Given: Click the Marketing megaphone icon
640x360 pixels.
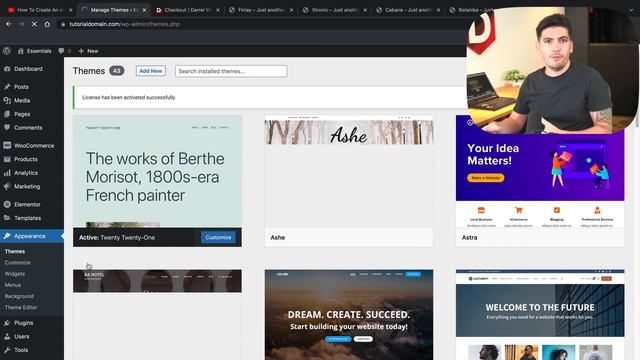Looking at the screenshot, I should tap(7, 187).
